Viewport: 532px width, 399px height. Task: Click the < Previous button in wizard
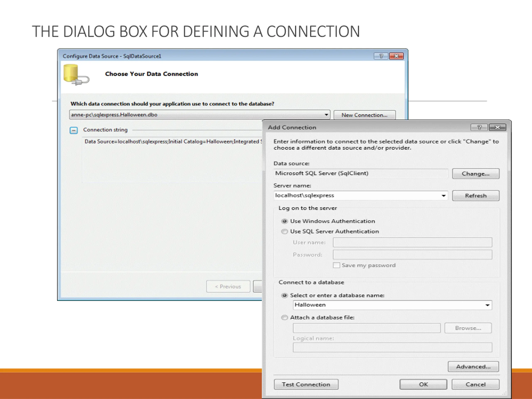[x=228, y=286]
